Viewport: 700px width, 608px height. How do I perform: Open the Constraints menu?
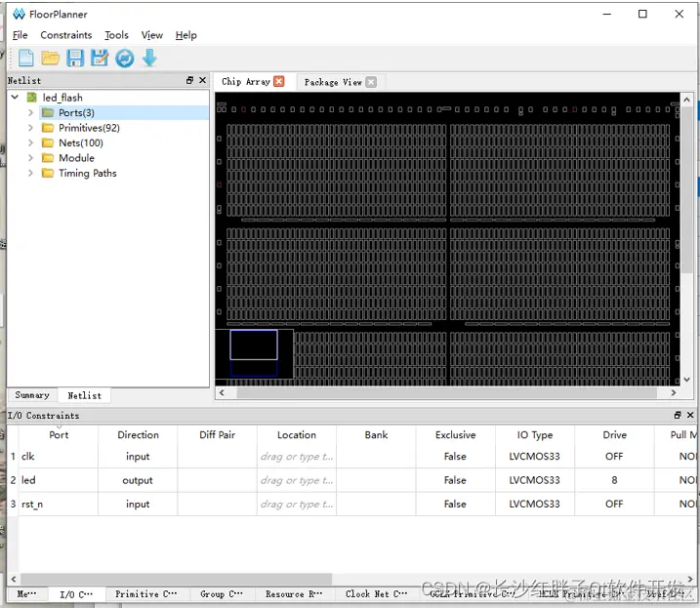[x=66, y=35]
